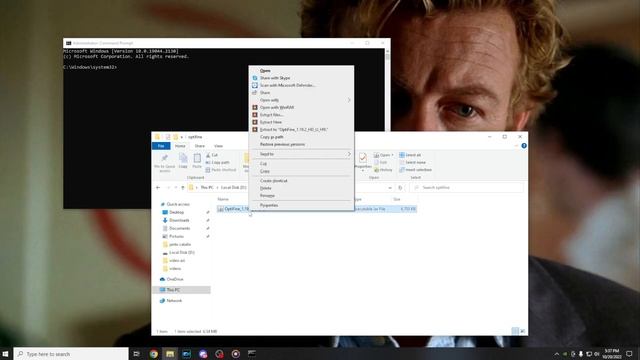Select Create shortcut in context menu

coord(273,181)
